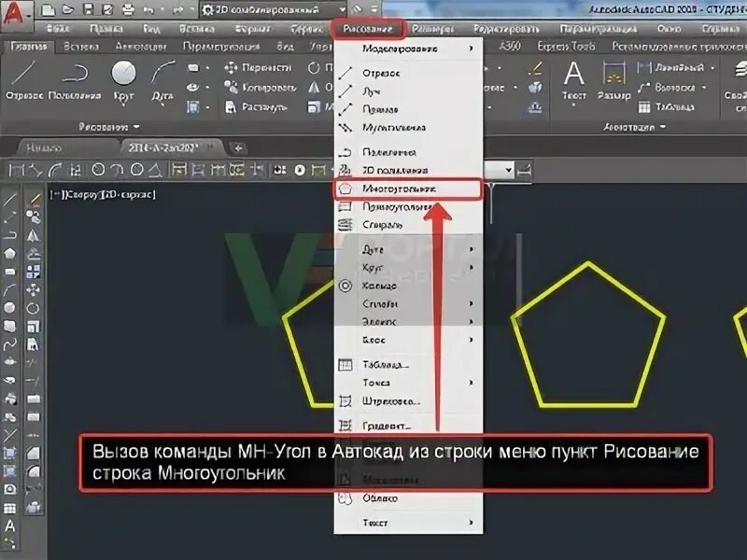Click Перенести (move) in the ribbon

point(258,67)
